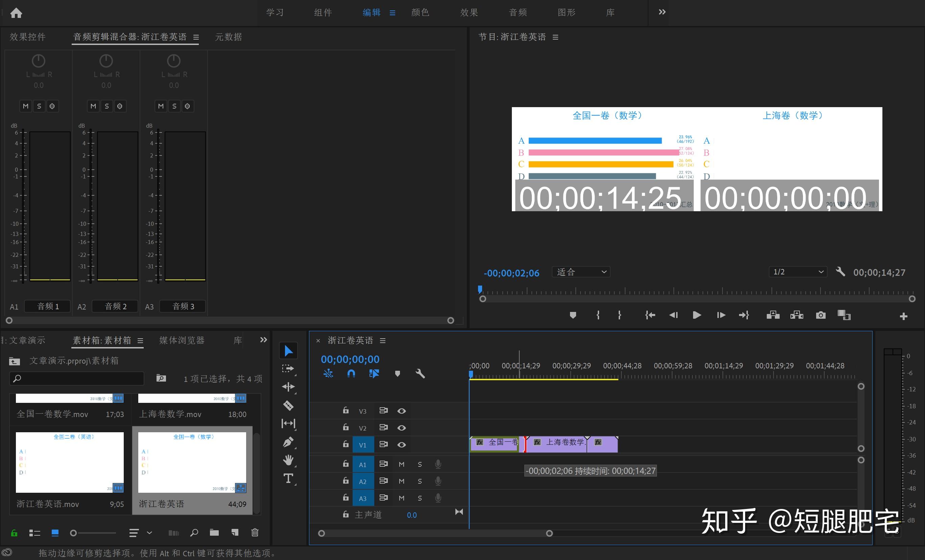The height and width of the screenshot is (560, 925).
Task: Select the Razor tool in the timeline toolbar
Action: pyautogui.click(x=288, y=405)
